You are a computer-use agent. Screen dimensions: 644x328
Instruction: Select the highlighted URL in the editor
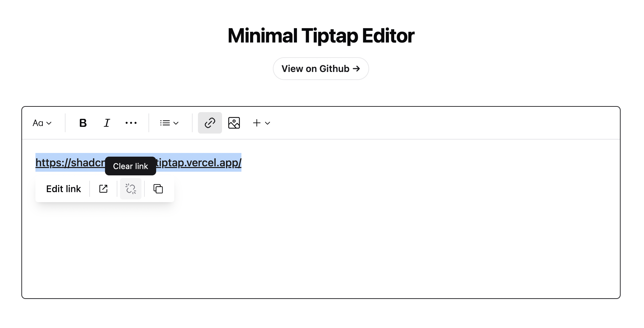201,163
